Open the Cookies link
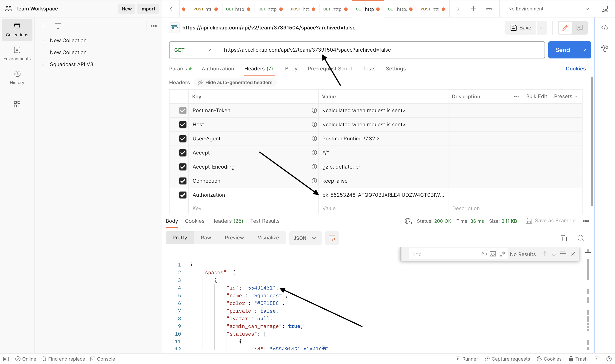 pyautogui.click(x=575, y=69)
